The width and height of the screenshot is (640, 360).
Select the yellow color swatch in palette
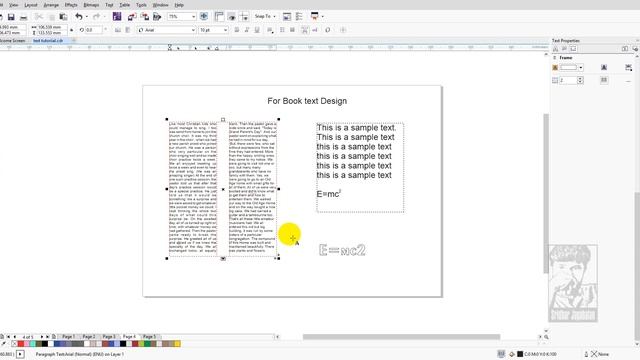(178, 344)
